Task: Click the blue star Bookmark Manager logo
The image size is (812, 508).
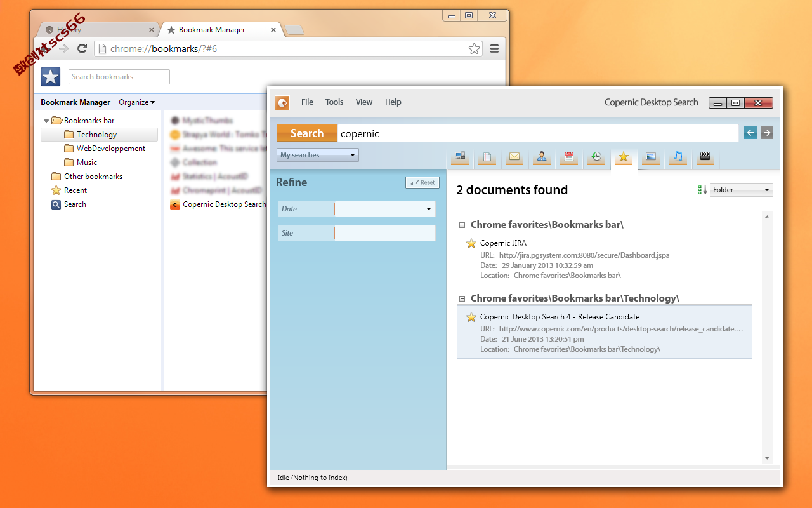Action: pyautogui.click(x=51, y=77)
